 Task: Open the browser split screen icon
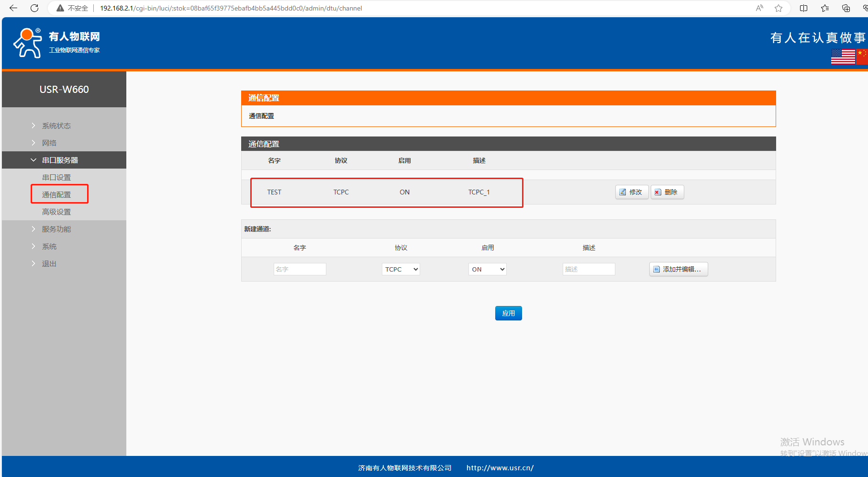[803, 8]
